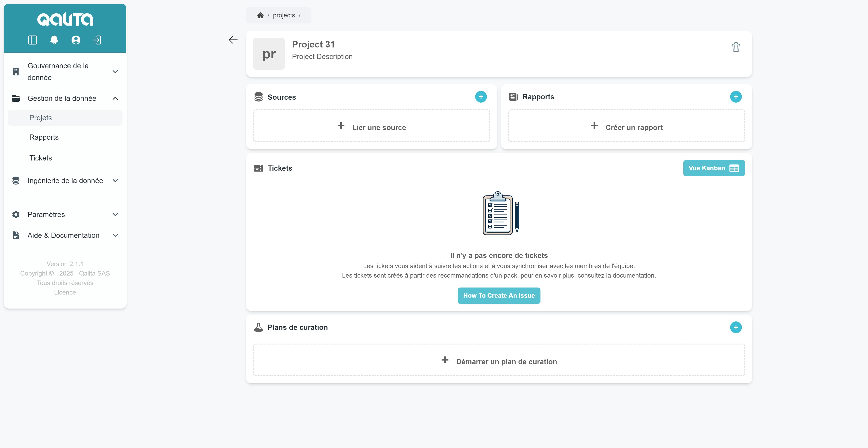
Task: Click the Paramètres gear icon
Action: [x=16, y=215]
